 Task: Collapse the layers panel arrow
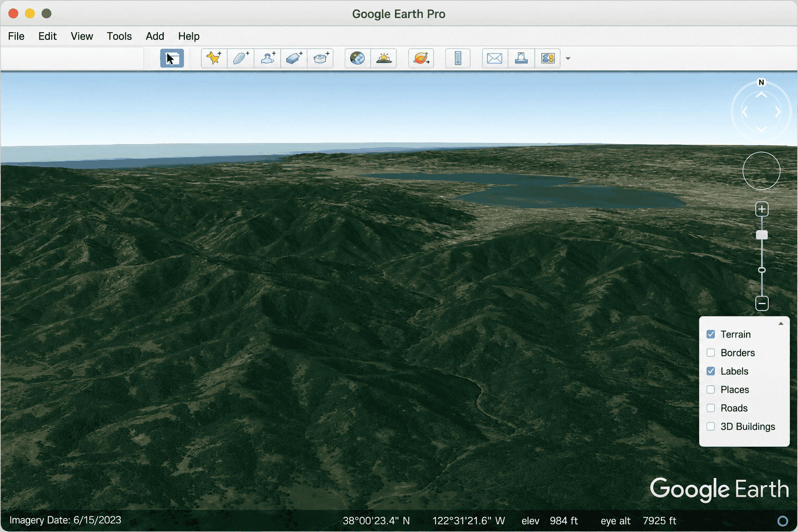tap(780, 324)
